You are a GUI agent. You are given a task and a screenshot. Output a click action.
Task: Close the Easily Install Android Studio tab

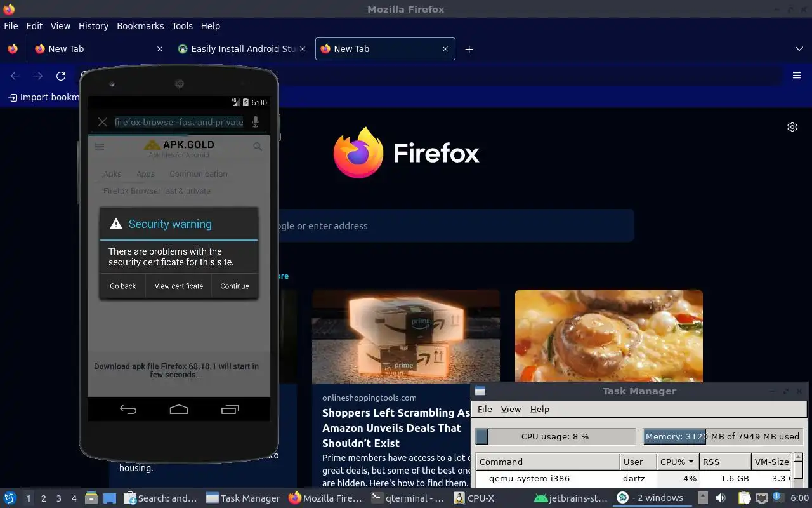[x=303, y=49]
